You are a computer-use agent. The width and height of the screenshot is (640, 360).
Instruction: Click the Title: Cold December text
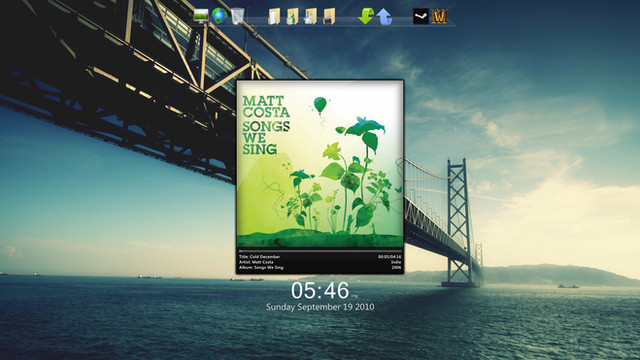260,257
